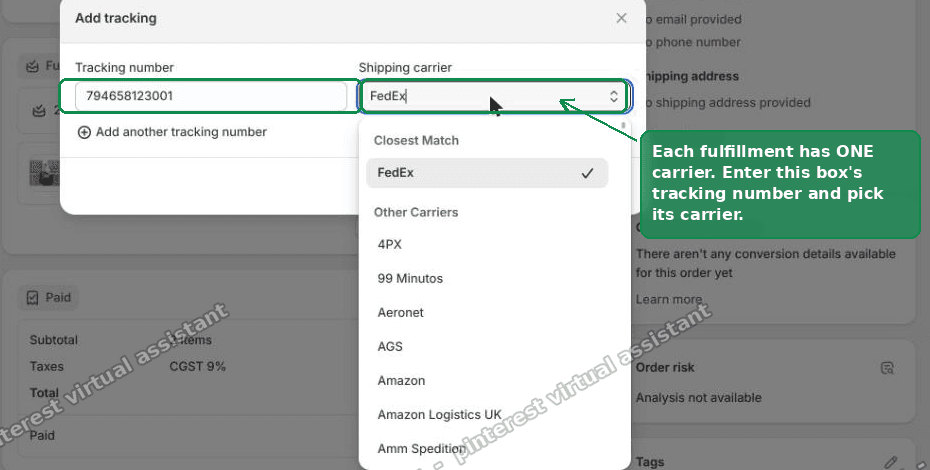The width and height of the screenshot is (930, 470).
Task: Toggle the Shipping carrier dropdown arrows
Action: coord(614,96)
